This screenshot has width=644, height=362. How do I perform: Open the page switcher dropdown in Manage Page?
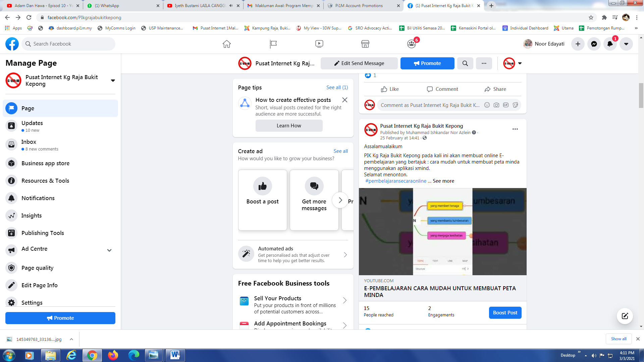pyautogui.click(x=113, y=80)
